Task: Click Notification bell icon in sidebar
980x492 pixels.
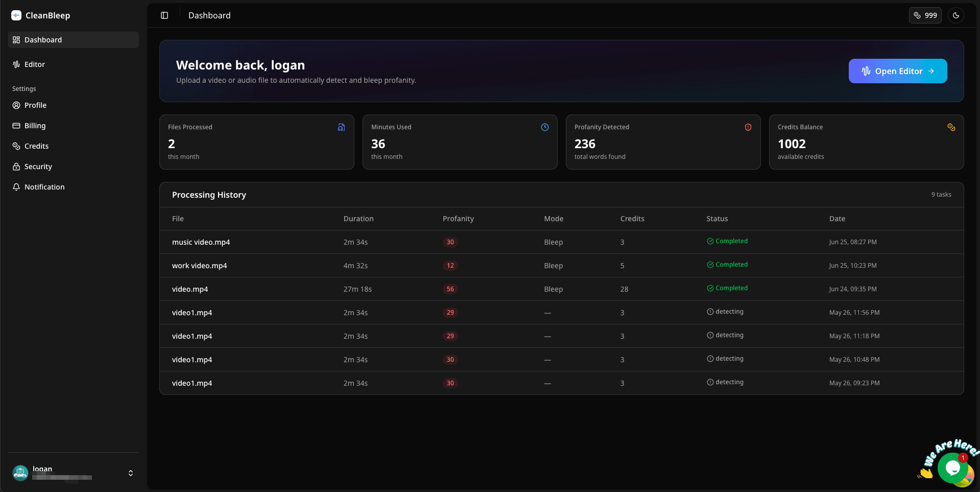Action: click(16, 187)
